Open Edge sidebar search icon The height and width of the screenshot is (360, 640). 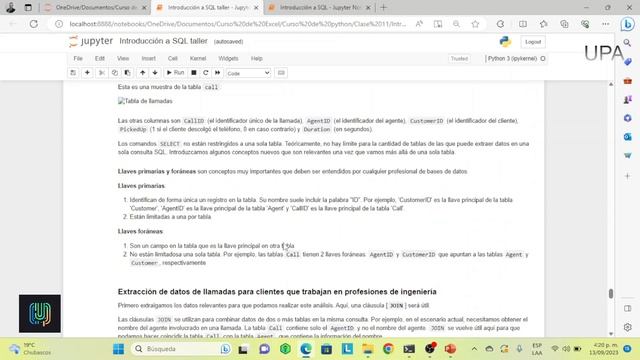tap(627, 42)
